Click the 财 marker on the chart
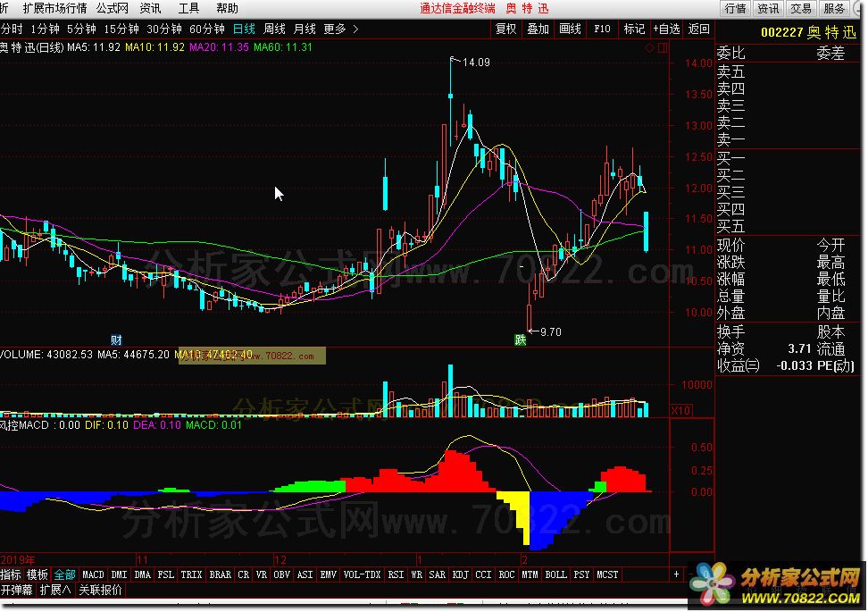The height and width of the screenshot is (612, 868). coord(116,340)
